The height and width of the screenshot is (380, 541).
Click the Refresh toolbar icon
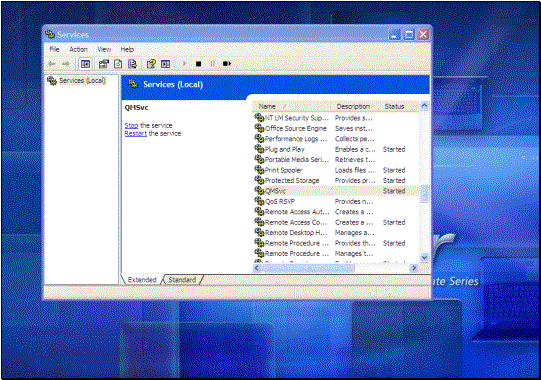(x=118, y=64)
